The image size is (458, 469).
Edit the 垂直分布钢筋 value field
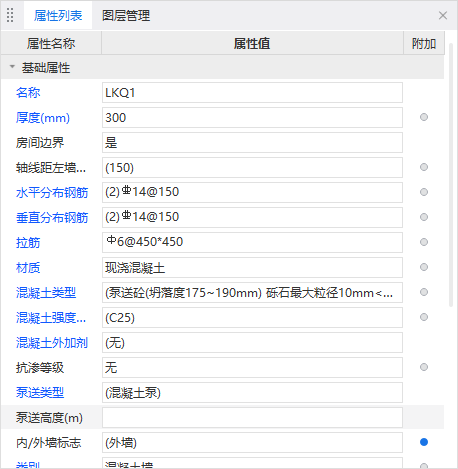point(252,218)
